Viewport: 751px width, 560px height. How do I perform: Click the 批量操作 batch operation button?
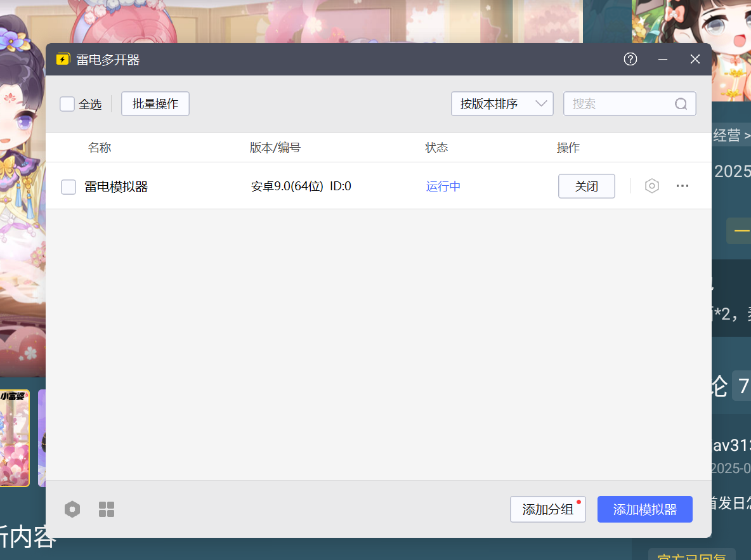tap(155, 104)
